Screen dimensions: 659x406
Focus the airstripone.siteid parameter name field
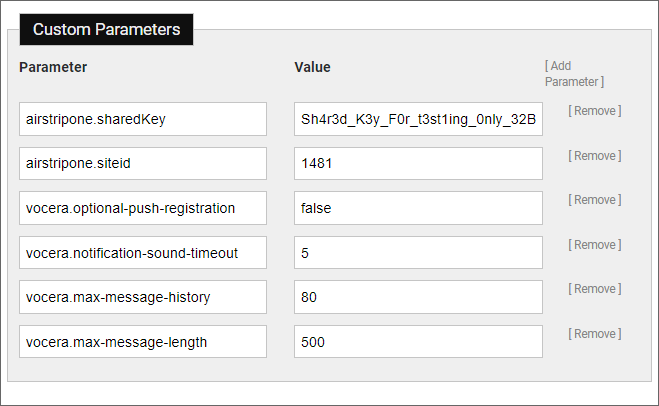point(143,163)
